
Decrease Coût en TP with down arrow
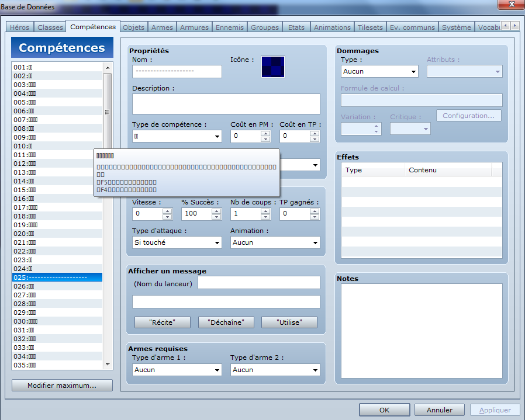(315, 140)
